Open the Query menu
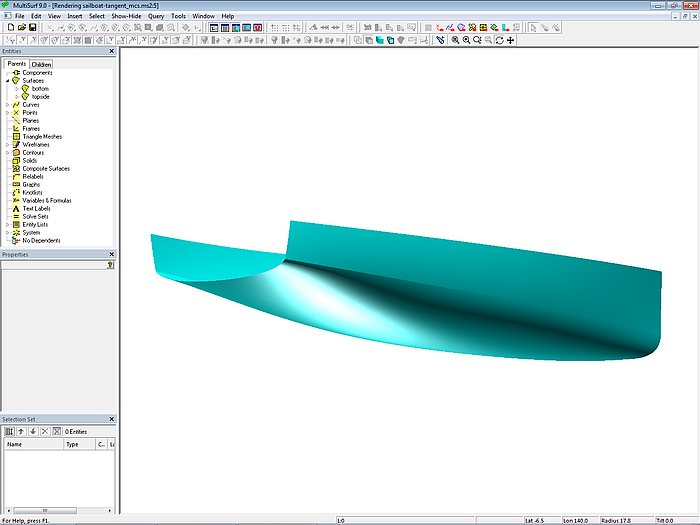This screenshot has height=525, width=700. pos(156,17)
